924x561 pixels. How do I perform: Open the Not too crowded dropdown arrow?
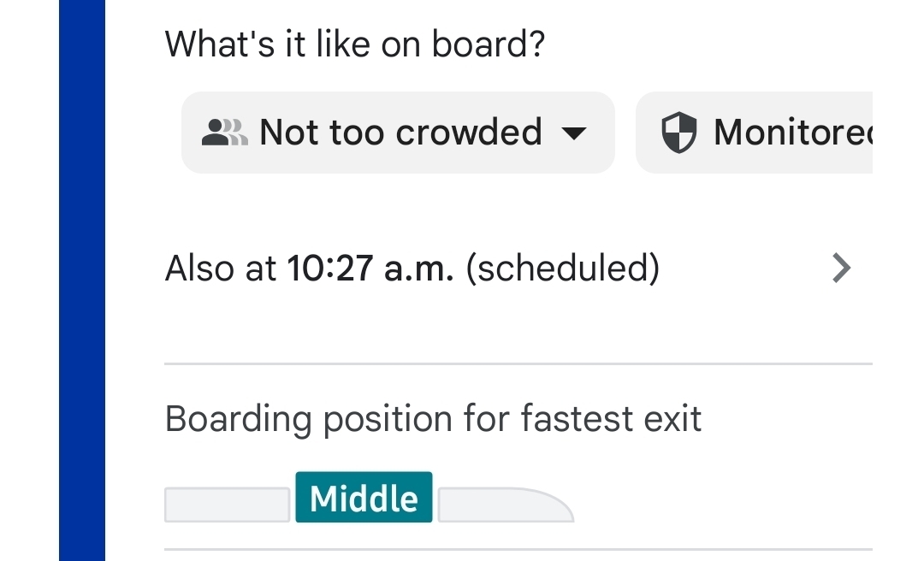point(573,133)
